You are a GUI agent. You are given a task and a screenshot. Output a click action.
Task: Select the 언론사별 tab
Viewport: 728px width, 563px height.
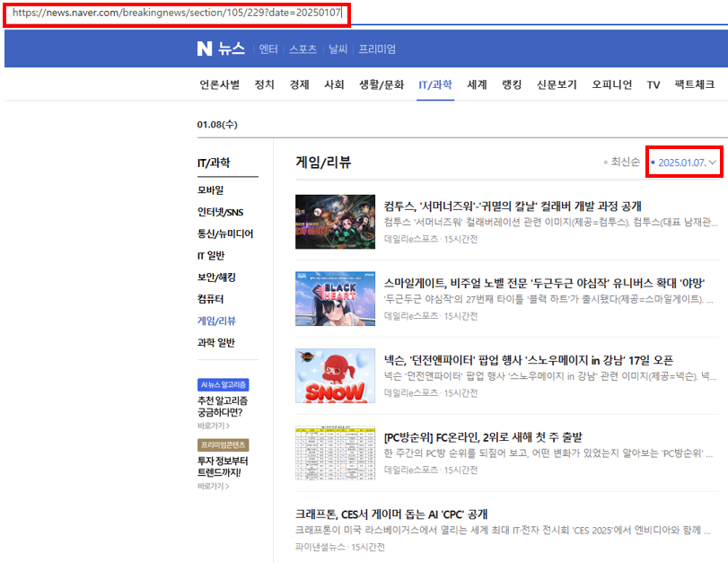220,84
